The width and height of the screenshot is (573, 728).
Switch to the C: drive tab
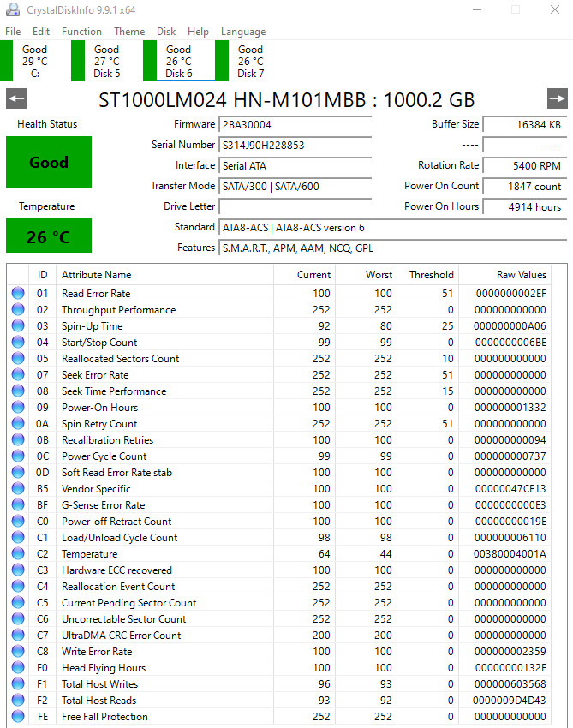pyautogui.click(x=35, y=62)
